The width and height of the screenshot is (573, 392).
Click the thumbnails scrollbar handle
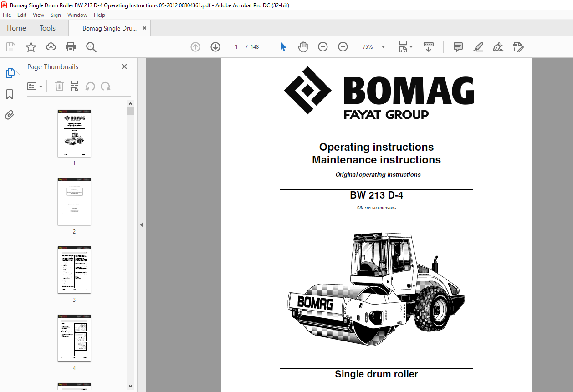[131, 111]
